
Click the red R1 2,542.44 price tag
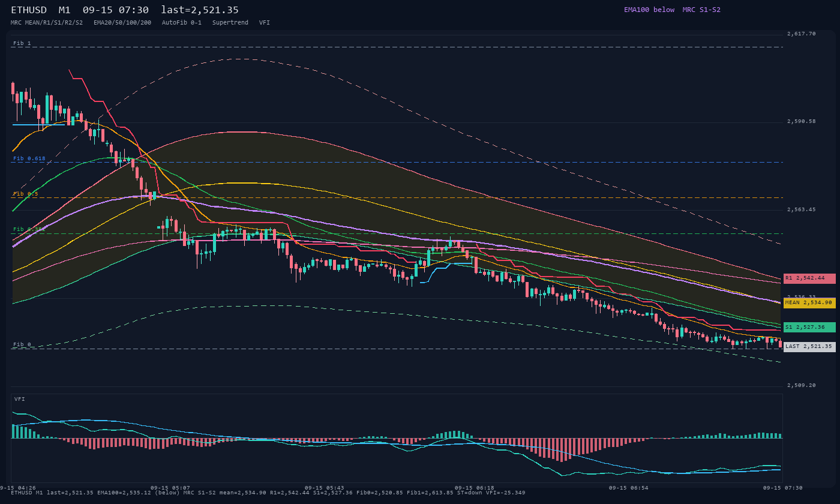click(809, 278)
